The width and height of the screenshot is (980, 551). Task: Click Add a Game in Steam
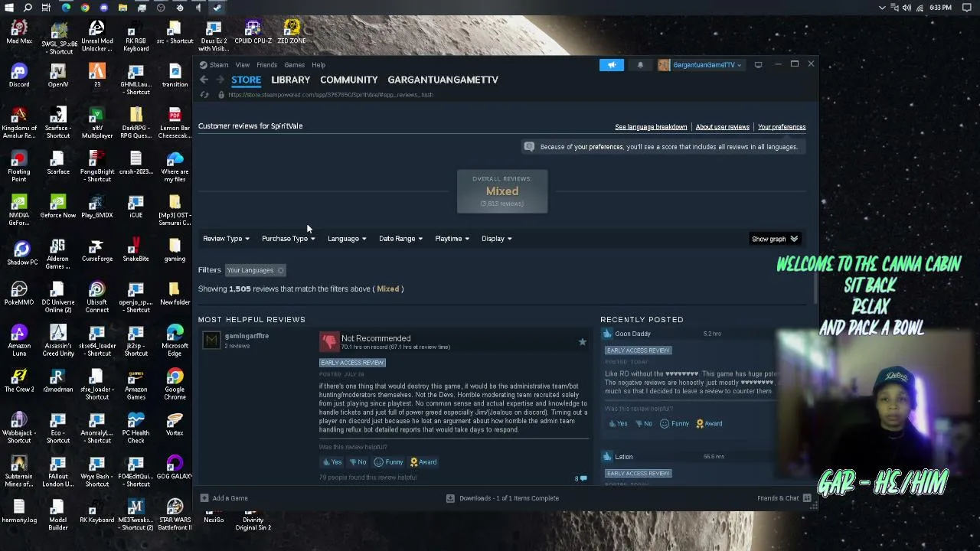click(x=224, y=498)
